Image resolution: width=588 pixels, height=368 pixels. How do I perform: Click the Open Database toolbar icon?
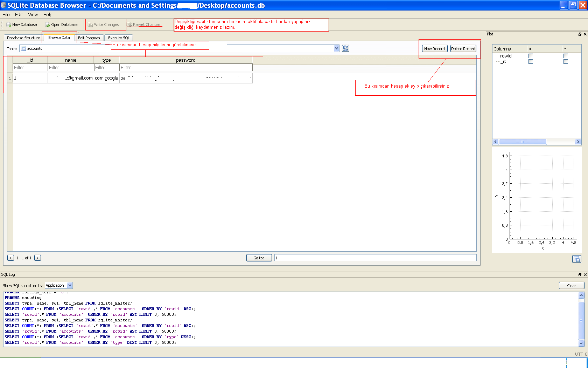click(x=48, y=25)
